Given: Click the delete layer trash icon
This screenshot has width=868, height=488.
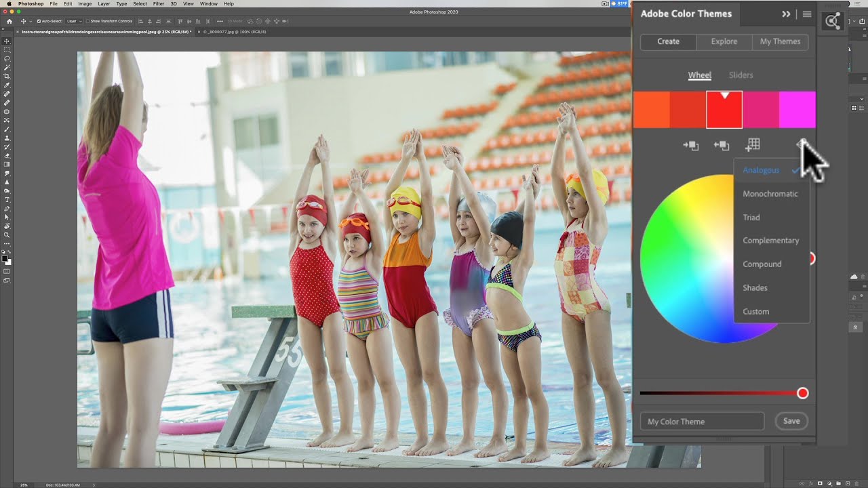Looking at the screenshot, I should (855, 483).
